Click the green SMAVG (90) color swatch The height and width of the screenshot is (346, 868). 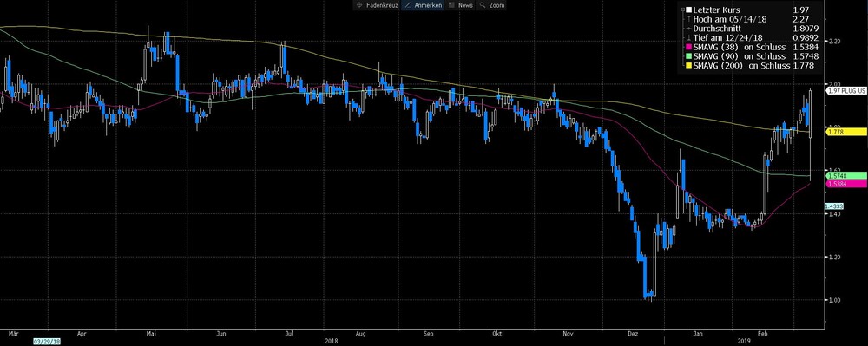coord(688,57)
